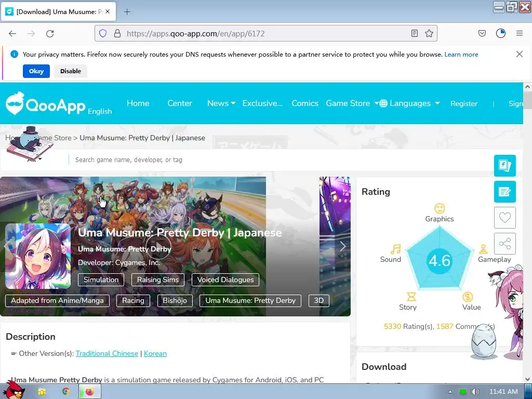Viewport: 532px width, 399px height.
Task: Select the 3D tag
Action: pos(318,301)
